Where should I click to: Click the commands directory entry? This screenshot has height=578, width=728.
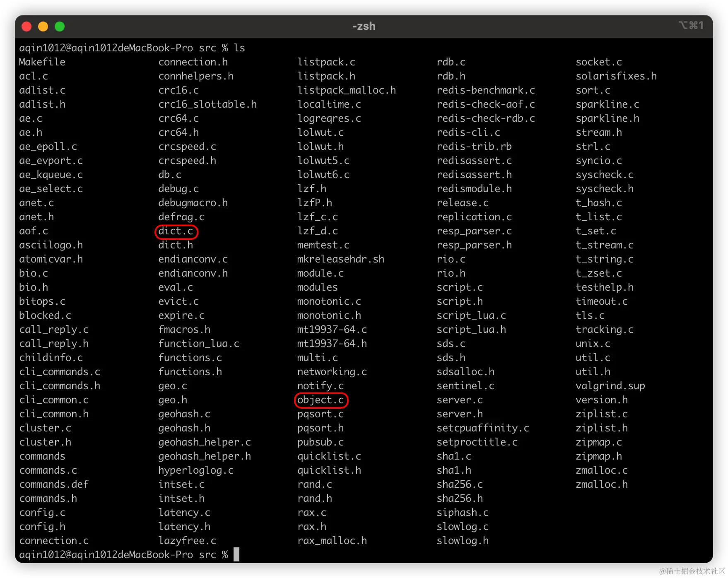[42, 456]
